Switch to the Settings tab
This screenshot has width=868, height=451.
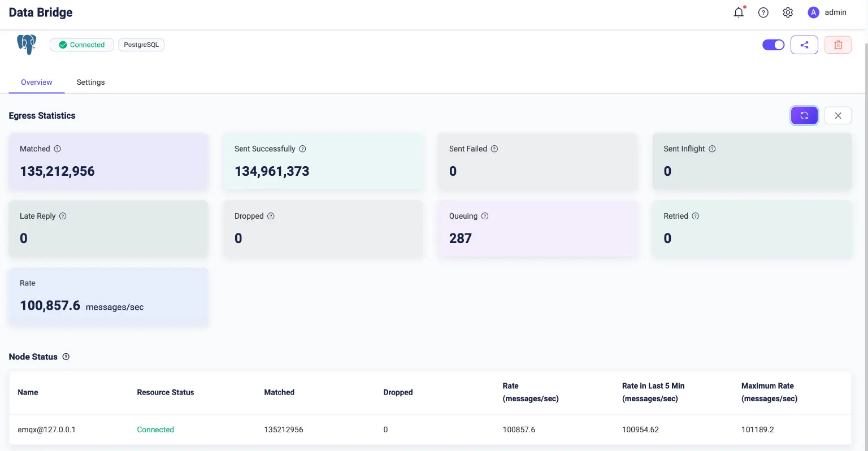click(x=90, y=82)
